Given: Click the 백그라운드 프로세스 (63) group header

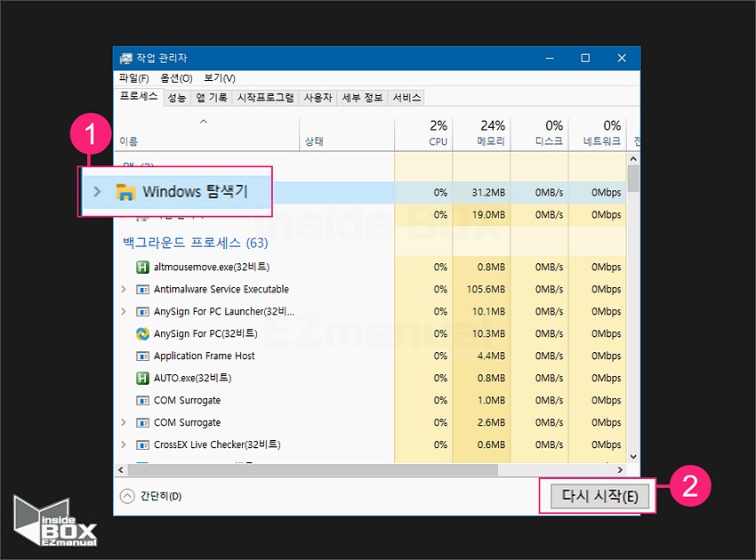Looking at the screenshot, I should (x=196, y=243).
